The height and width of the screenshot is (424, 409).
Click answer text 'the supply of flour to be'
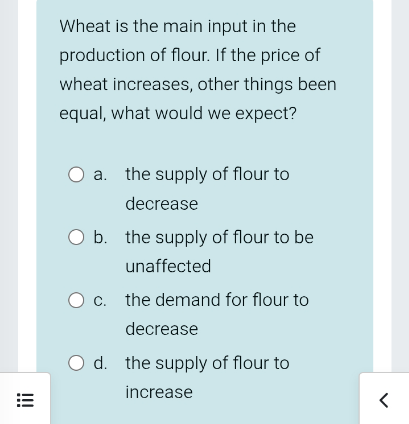[x=219, y=238]
